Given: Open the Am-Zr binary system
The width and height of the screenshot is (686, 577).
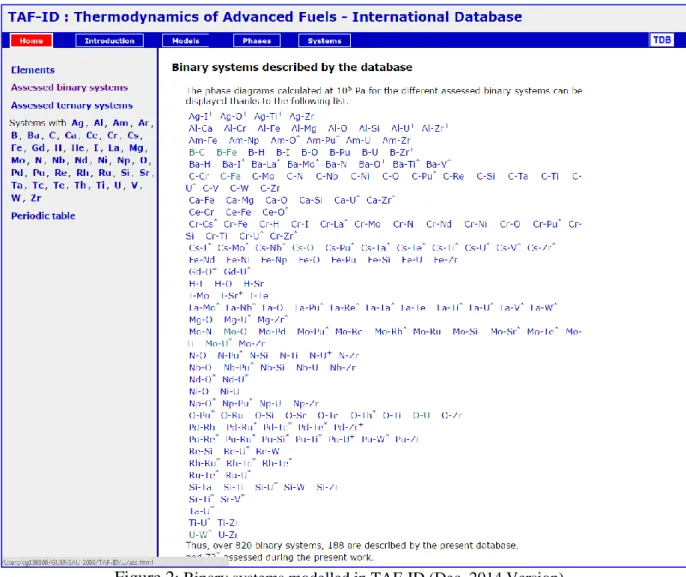Looking at the screenshot, I should pyautogui.click(x=396, y=140).
